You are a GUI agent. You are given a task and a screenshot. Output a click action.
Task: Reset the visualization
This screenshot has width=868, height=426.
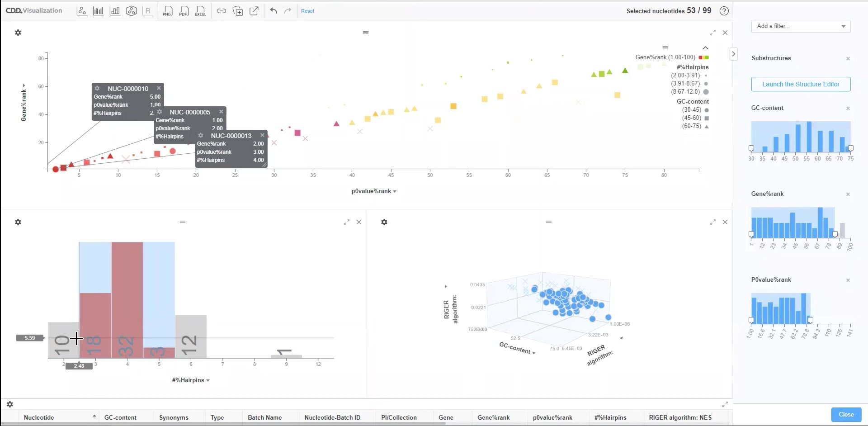307,11
